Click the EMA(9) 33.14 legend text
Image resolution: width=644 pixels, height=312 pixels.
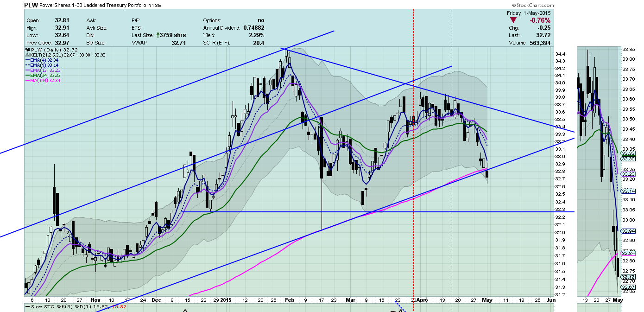click(x=44, y=65)
